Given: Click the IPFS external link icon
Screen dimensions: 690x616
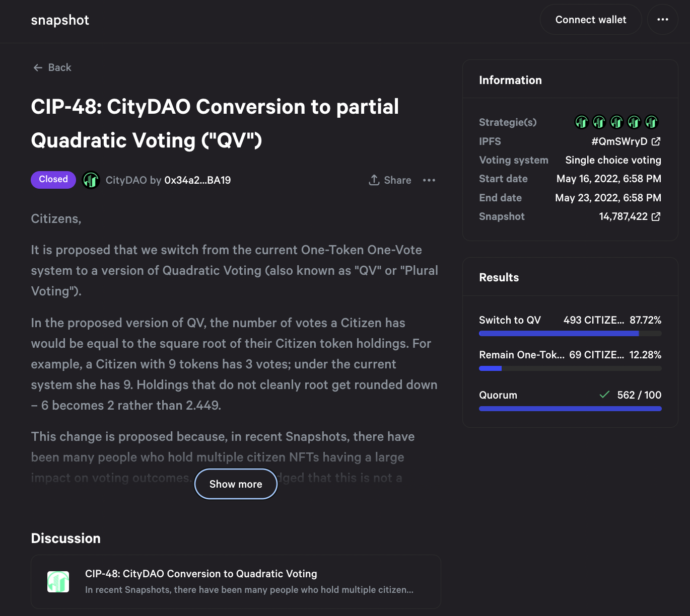Looking at the screenshot, I should (656, 141).
